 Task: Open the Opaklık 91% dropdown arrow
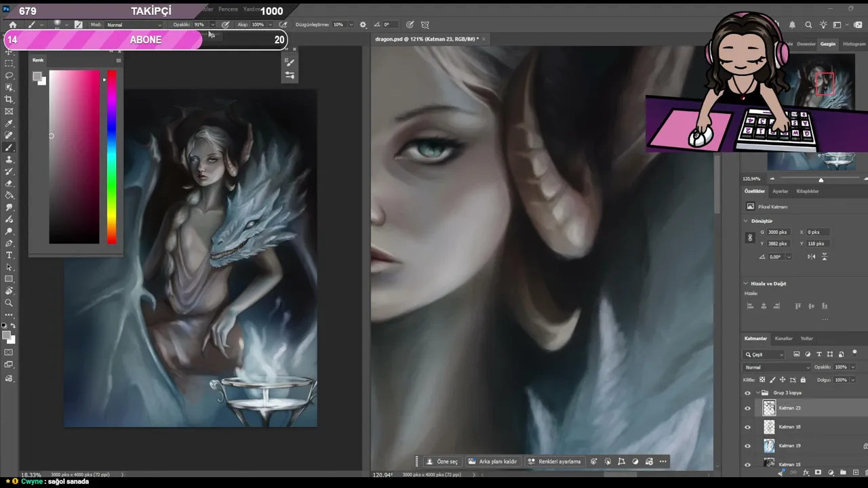(x=212, y=25)
